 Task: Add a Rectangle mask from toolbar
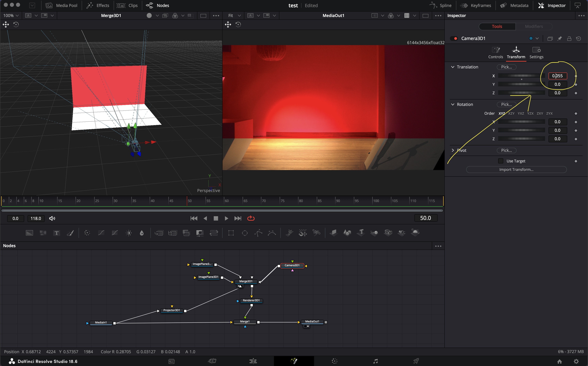coord(231,233)
